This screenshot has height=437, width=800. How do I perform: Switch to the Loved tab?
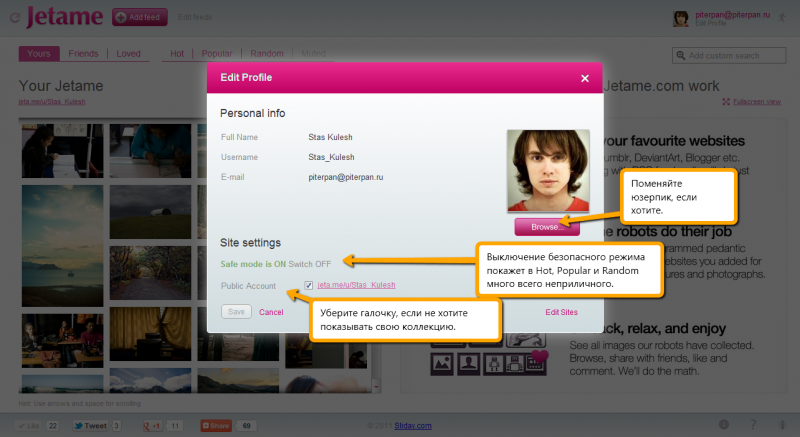(x=128, y=54)
